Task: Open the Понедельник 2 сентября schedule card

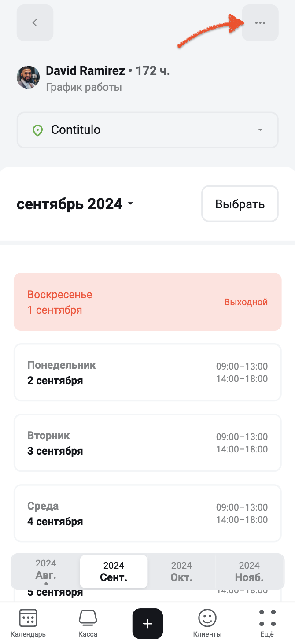Action: (x=147, y=372)
